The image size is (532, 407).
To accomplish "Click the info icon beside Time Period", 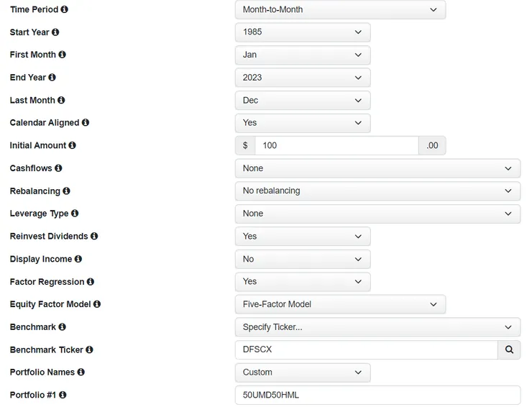I will (65, 9).
